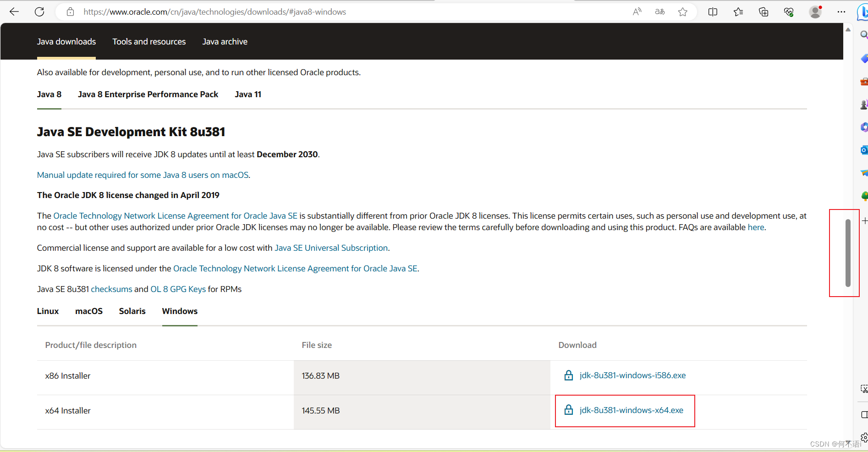The width and height of the screenshot is (868, 452).
Task: Click 'Java SE Development Kit 8u381' heading
Action: [131, 132]
